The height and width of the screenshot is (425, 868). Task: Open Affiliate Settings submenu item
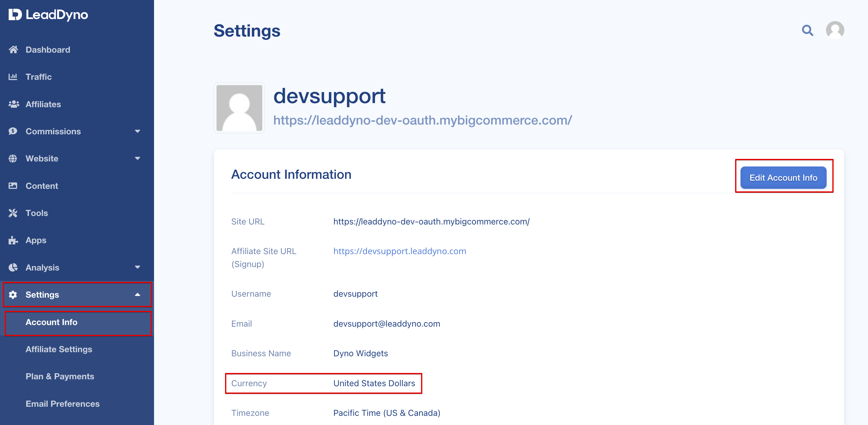pyautogui.click(x=59, y=349)
